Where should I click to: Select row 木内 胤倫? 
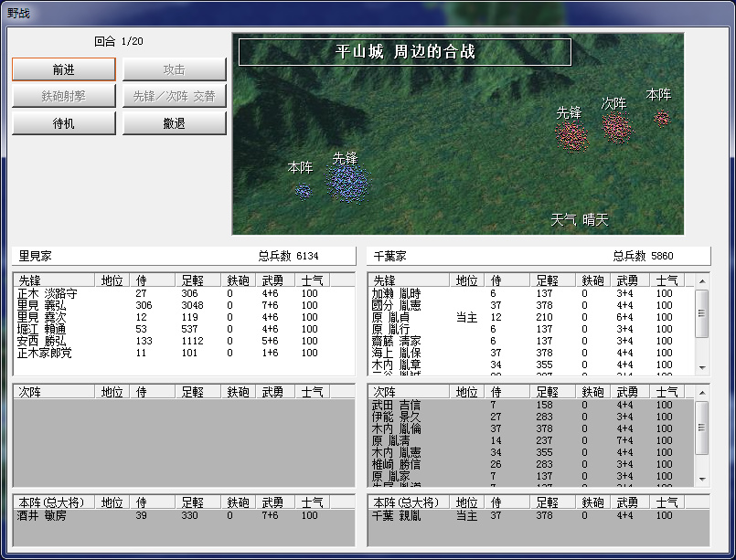[531, 428]
